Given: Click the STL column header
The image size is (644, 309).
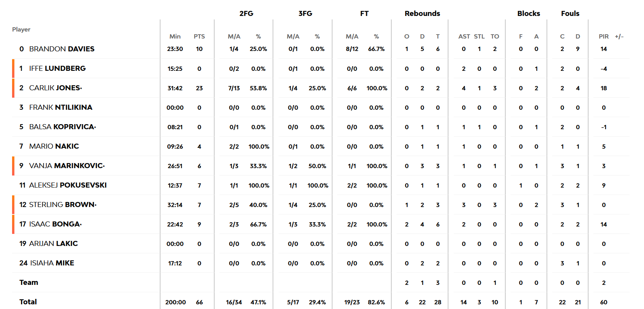Looking at the screenshot, I should [479, 37].
